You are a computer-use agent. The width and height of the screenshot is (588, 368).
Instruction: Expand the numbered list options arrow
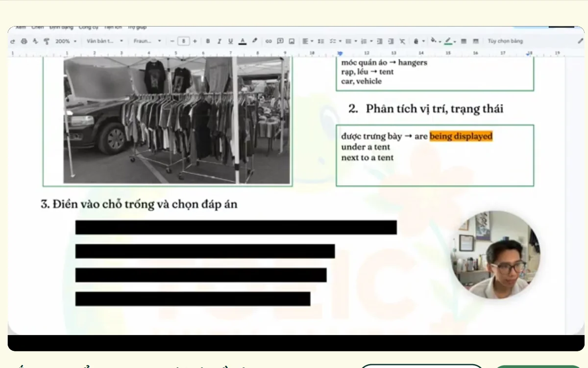coord(371,41)
